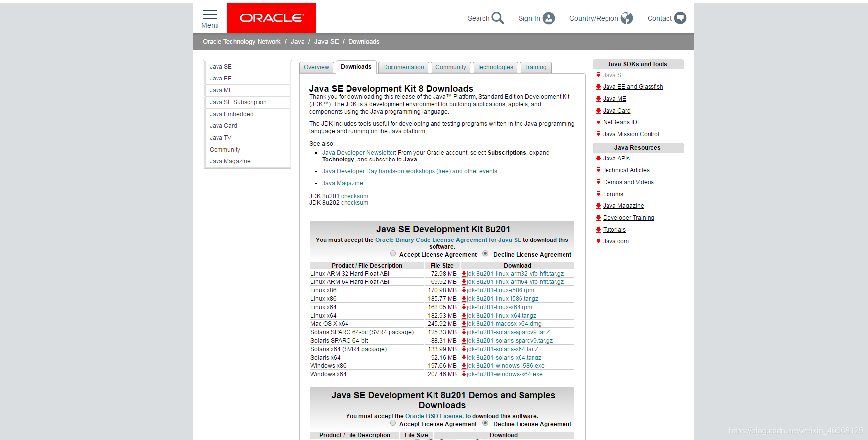The image size is (868, 440).
Task: Click the Mac OS X x64 row label
Action: pos(329,324)
